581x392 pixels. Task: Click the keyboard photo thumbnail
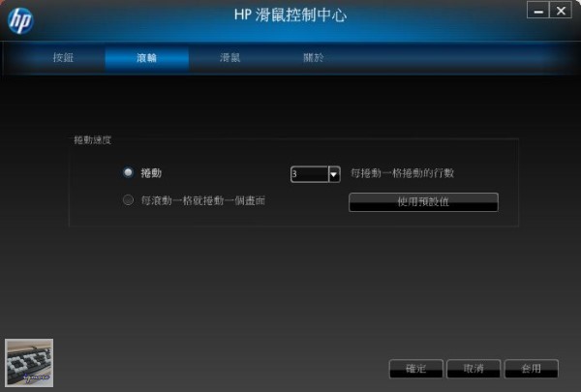coord(29,363)
